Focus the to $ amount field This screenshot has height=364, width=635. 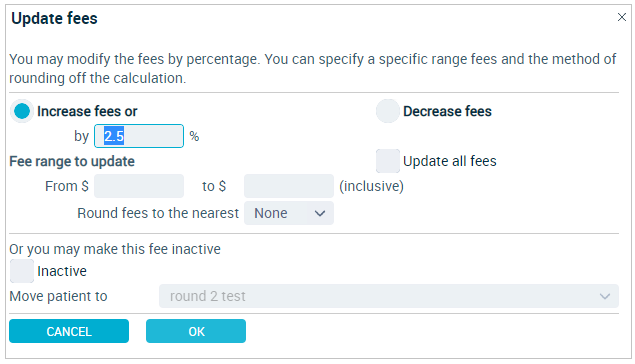click(289, 186)
